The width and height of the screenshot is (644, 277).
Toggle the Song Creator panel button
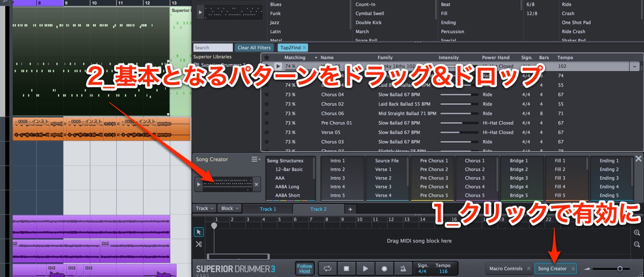[555, 268]
